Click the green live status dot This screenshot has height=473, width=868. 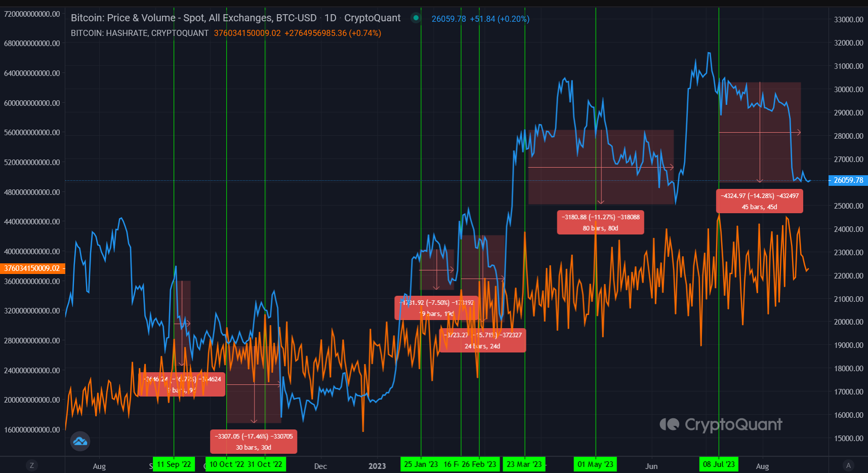click(416, 18)
